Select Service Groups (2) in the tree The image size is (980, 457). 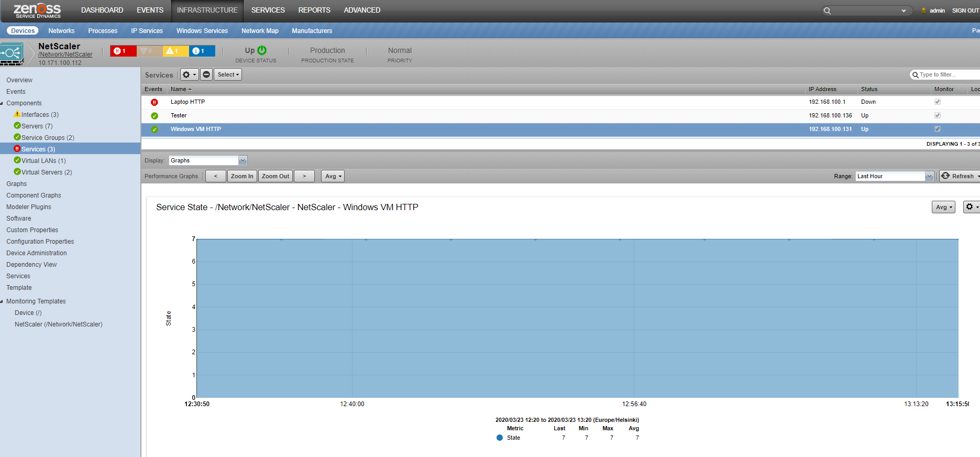[x=48, y=138]
